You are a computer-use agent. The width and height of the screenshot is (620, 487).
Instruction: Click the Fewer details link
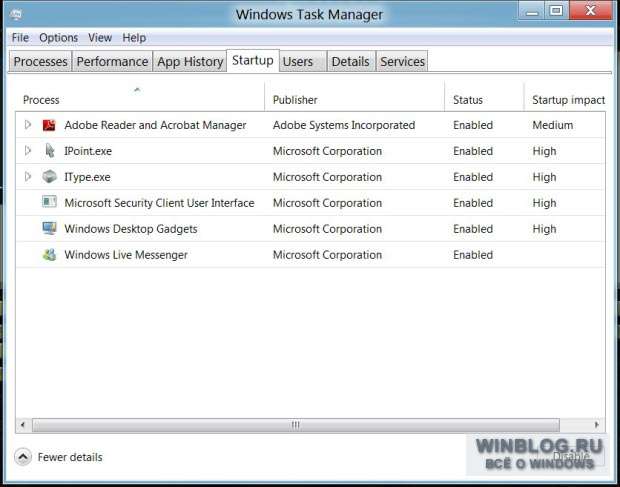(70, 457)
